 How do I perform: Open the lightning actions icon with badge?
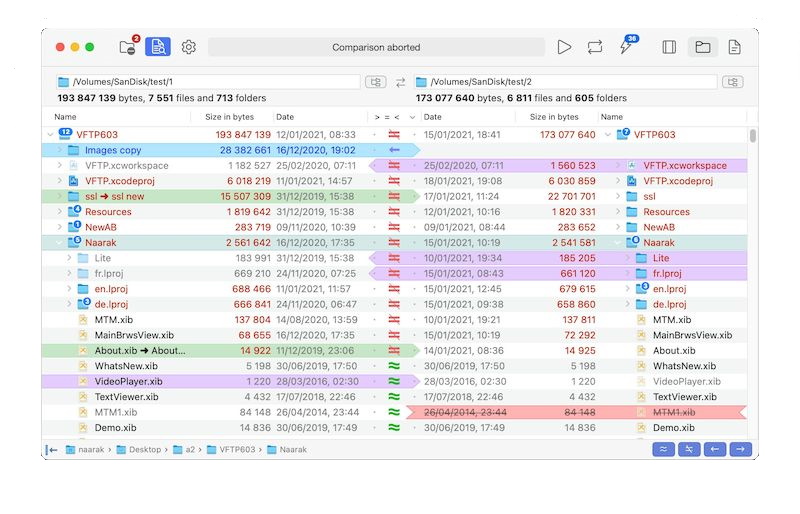click(x=627, y=47)
